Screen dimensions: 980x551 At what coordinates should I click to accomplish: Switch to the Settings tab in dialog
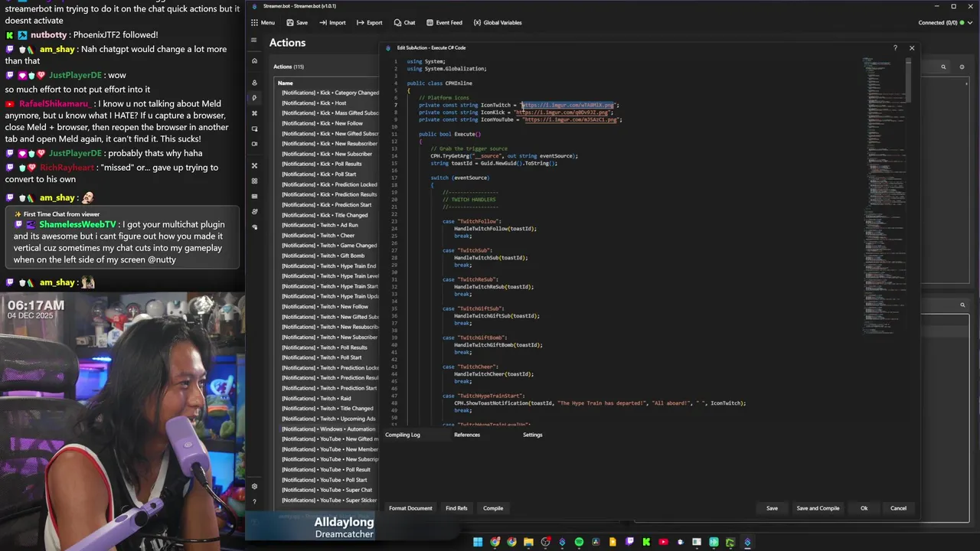[532, 435]
